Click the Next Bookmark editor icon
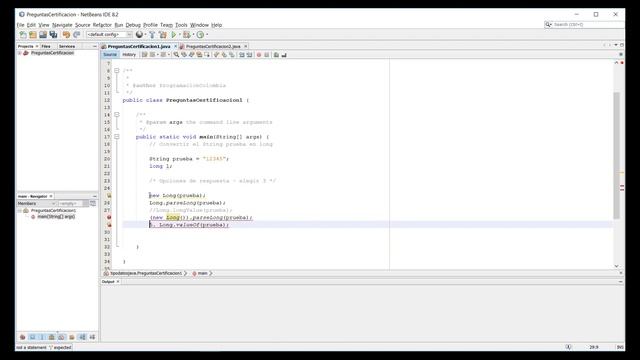The image size is (640, 360). [224, 55]
